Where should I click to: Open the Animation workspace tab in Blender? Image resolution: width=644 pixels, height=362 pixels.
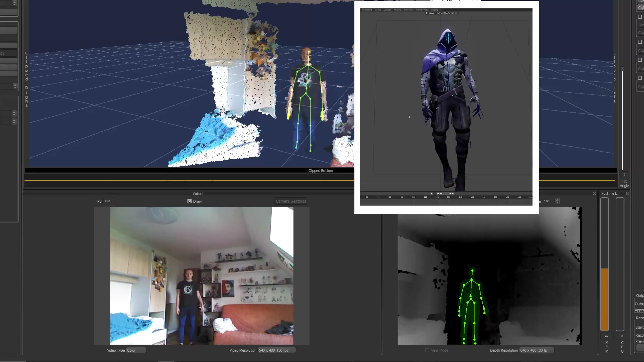387,10
